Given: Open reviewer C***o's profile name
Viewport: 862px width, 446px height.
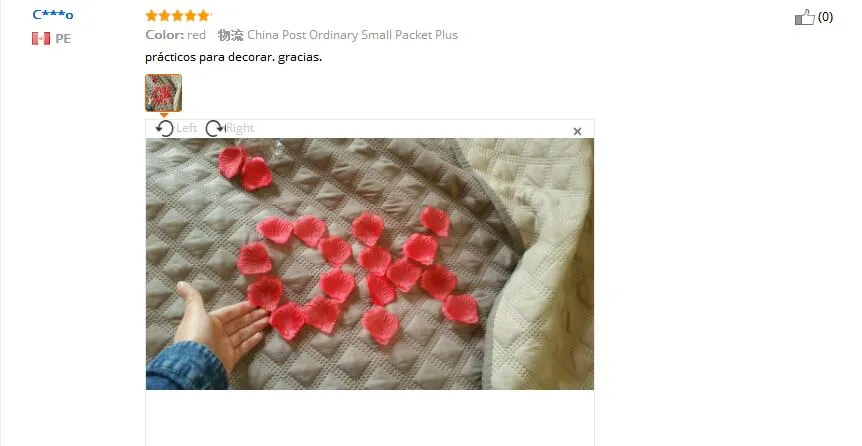Looking at the screenshot, I should [x=53, y=15].
